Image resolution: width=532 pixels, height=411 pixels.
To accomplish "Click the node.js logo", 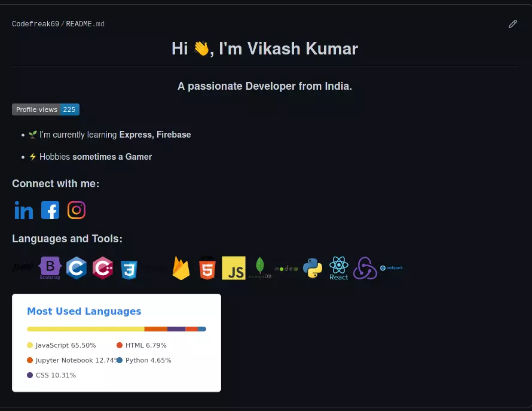I will [286, 269].
